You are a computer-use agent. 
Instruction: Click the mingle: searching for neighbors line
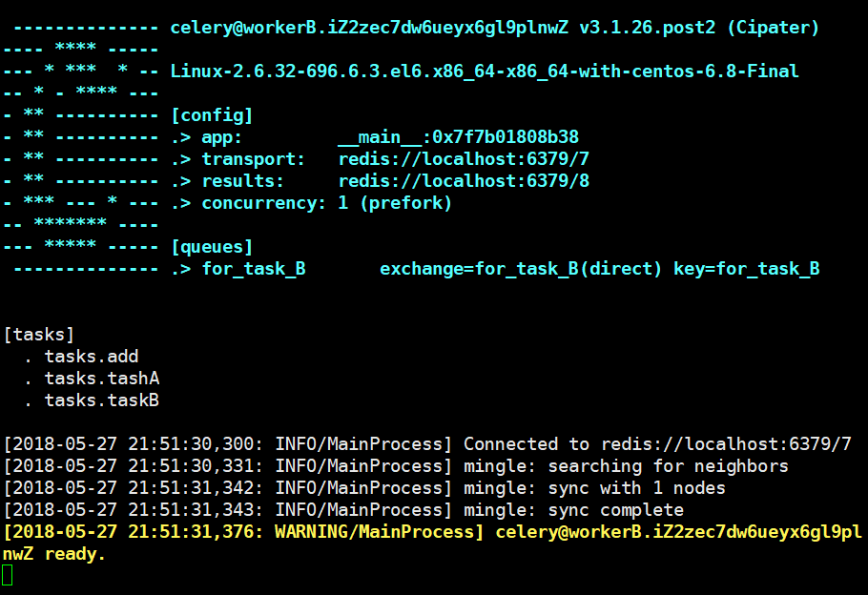pos(396,466)
